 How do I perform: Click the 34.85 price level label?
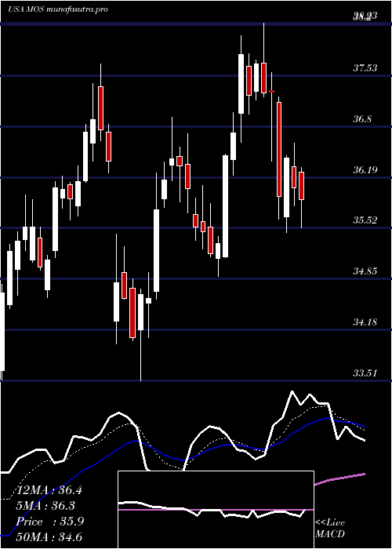click(365, 271)
